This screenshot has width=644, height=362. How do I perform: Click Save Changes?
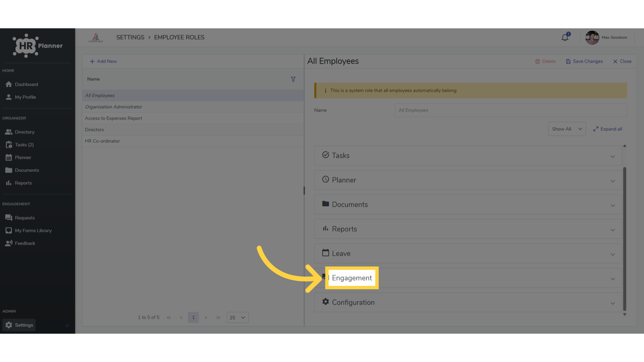pos(584,61)
